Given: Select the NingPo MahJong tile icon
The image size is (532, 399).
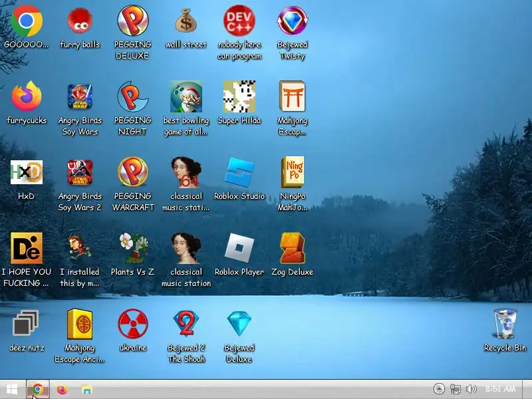Looking at the screenshot, I should click(x=292, y=172).
